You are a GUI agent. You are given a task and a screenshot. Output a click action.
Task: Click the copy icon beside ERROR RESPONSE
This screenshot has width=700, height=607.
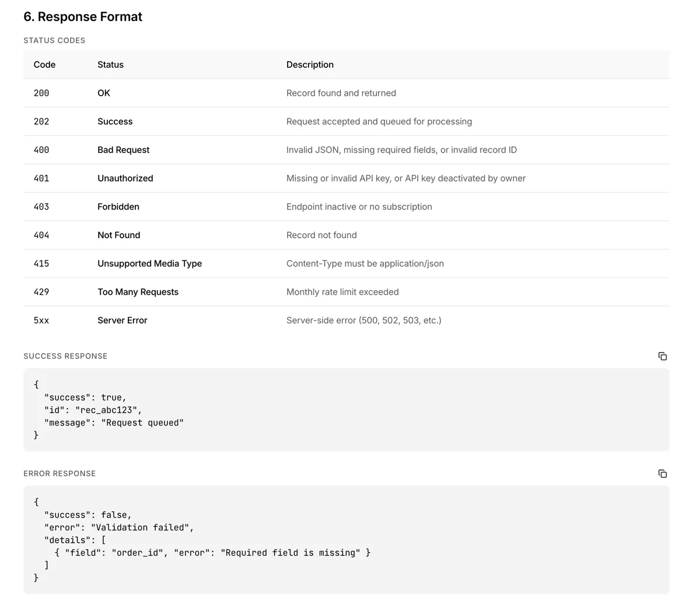[x=663, y=473]
